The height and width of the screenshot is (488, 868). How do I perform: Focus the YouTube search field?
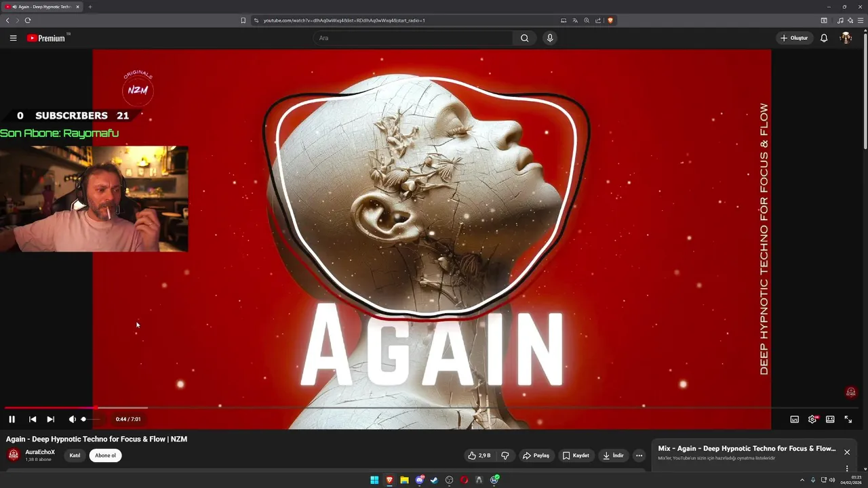pos(414,38)
